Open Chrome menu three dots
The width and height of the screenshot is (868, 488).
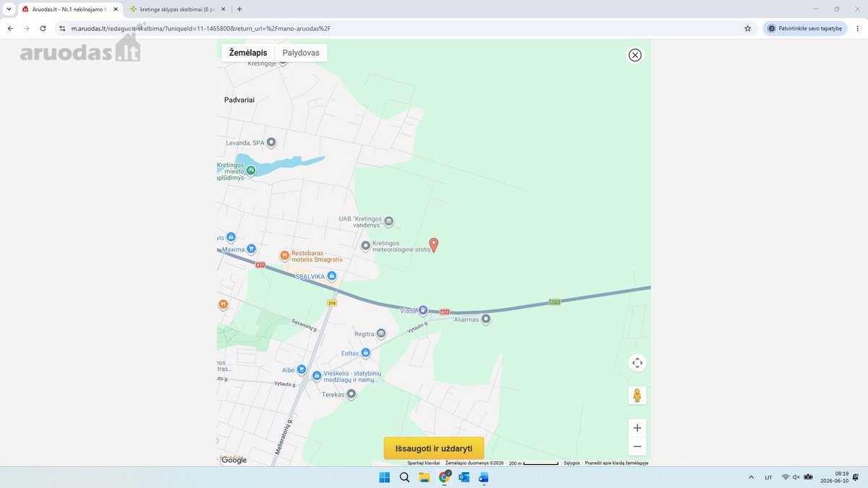pos(856,28)
